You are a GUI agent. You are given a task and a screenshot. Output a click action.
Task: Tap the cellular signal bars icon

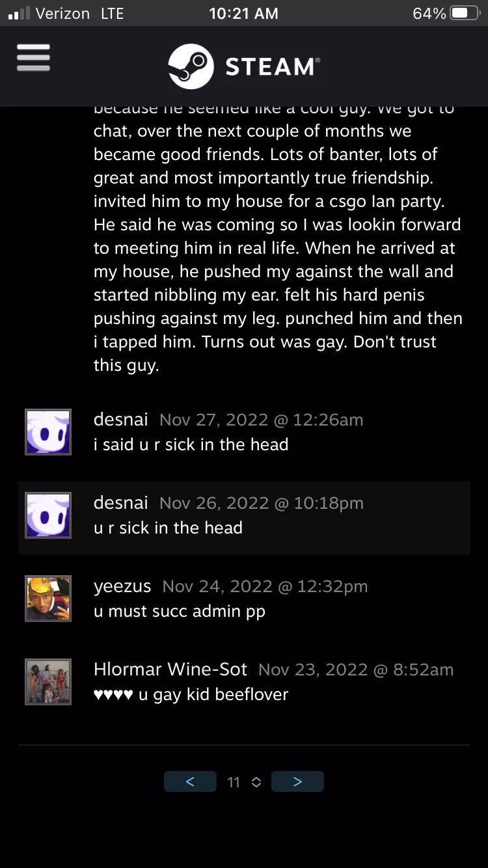tap(19, 14)
